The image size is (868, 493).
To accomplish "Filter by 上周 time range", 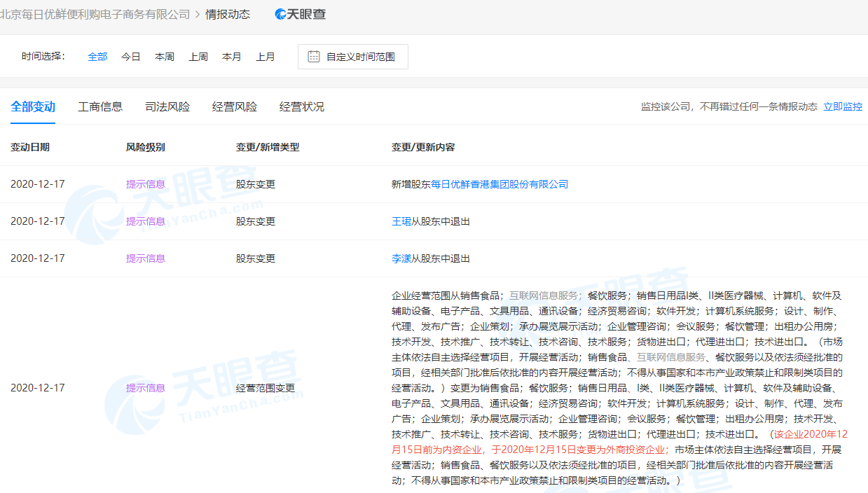I will pos(198,57).
